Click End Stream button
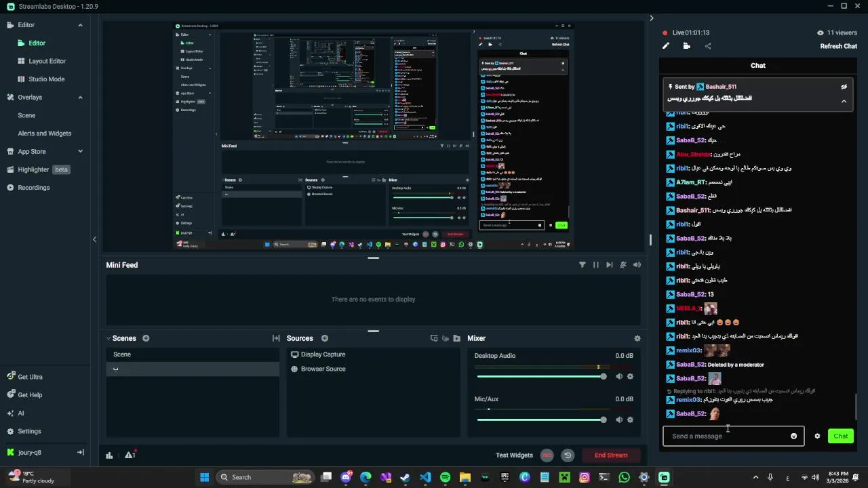The height and width of the screenshot is (488, 868). pyautogui.click(x=611, y=455)
